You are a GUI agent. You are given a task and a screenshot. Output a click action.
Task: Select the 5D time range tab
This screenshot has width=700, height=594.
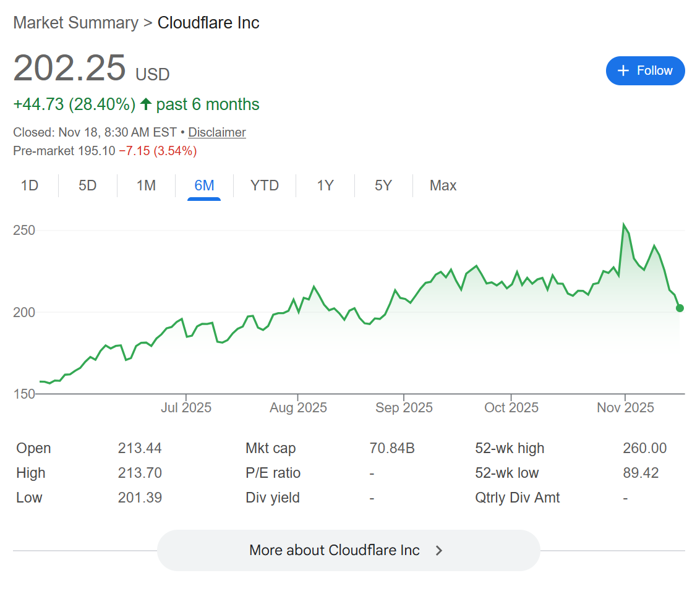(x=88, y=185)
